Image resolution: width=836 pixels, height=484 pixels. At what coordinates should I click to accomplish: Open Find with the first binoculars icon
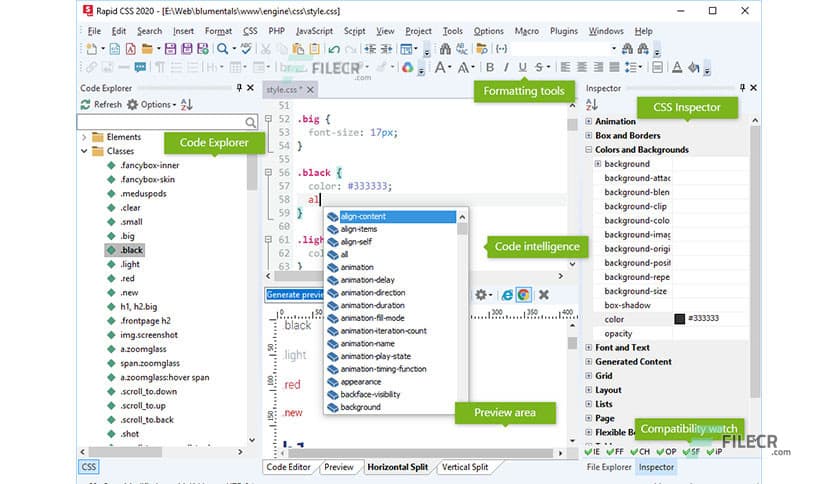coord(445,49)
